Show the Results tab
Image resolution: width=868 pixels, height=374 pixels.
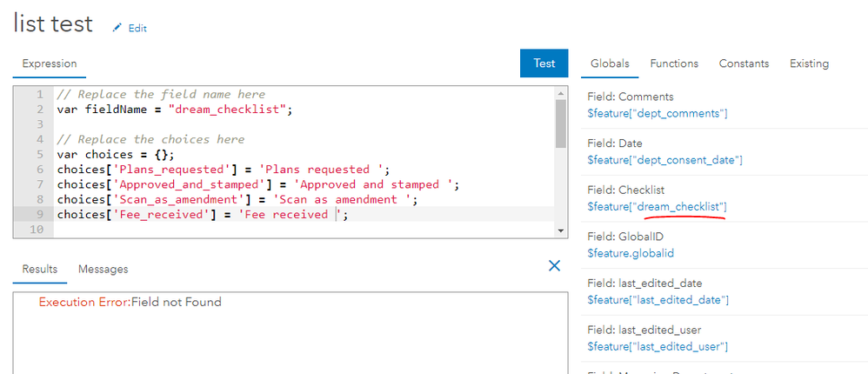[x=40, y=270]
